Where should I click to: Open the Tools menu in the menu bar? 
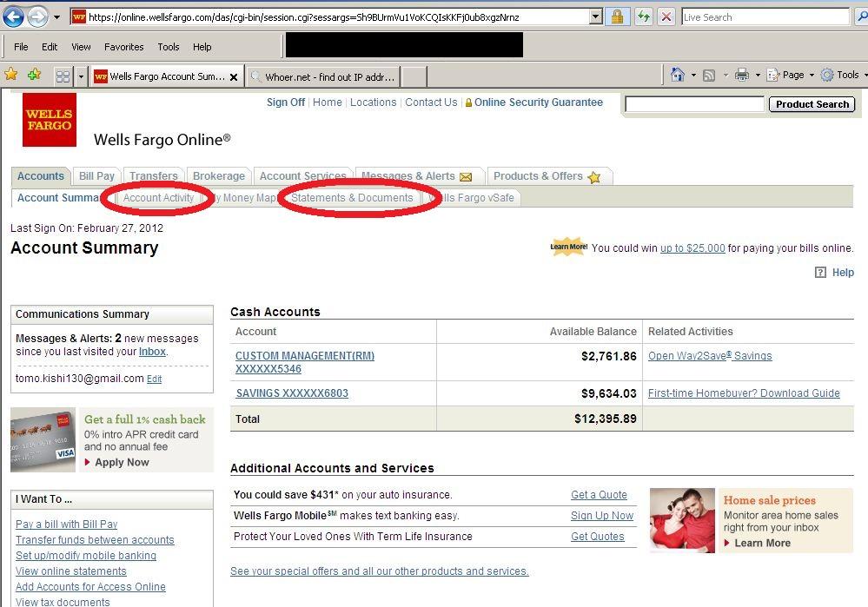[169, 47]
